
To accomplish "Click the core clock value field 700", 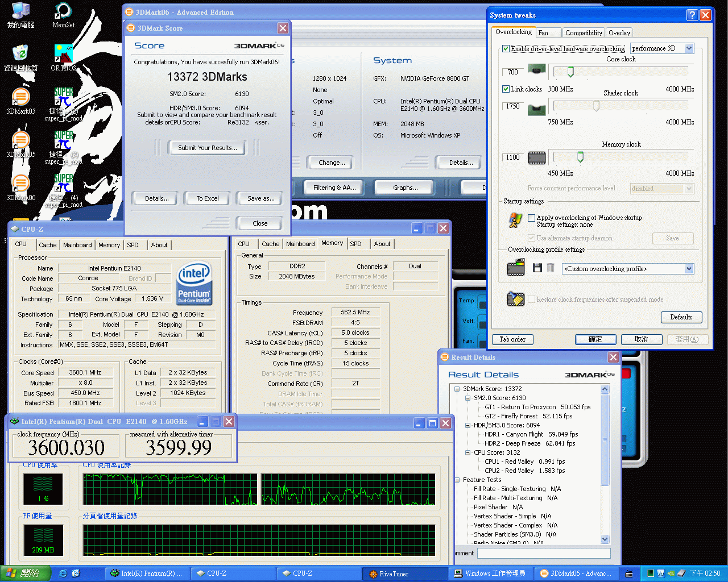I will (513, 72).
